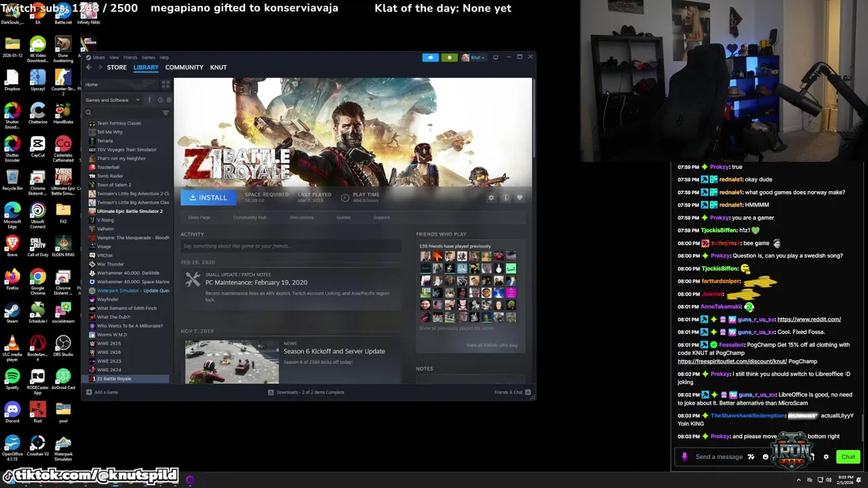This screenshot has width=868, height=488.
Task: Click the purple Chat send button
Action: coord(848,457)
